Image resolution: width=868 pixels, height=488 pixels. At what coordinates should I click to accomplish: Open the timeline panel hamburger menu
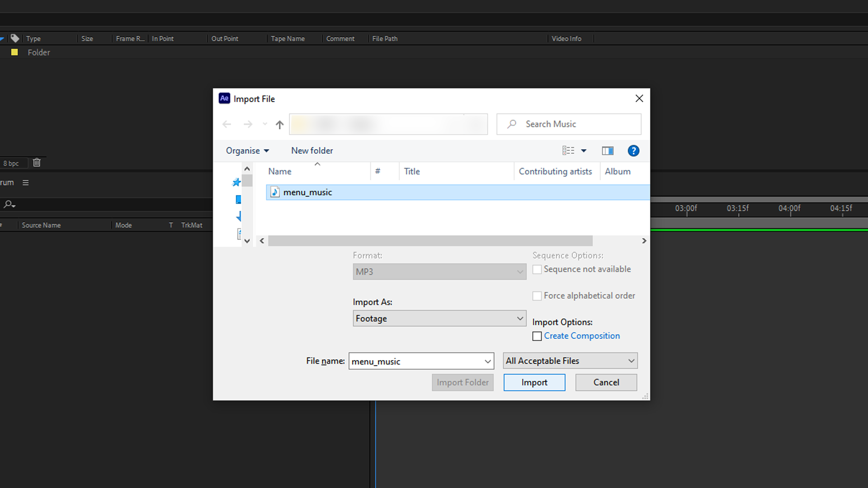coord(26,183)
